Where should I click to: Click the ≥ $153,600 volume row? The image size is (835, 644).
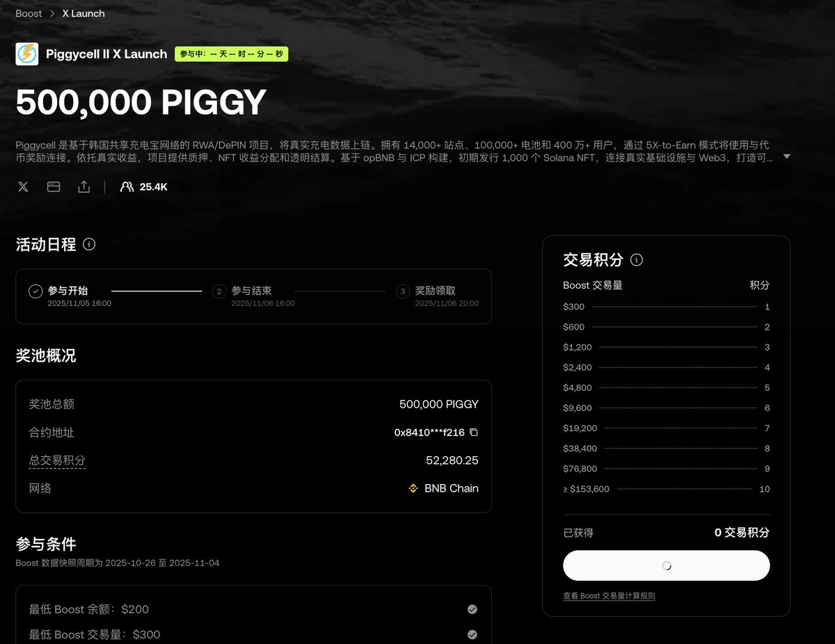click(x=666, y=489)
